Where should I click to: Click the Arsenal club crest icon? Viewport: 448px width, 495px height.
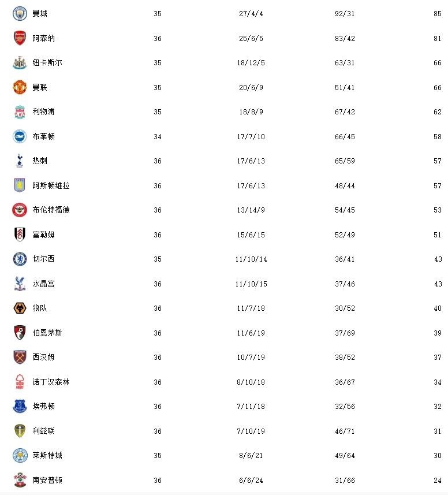coord(20,38)
